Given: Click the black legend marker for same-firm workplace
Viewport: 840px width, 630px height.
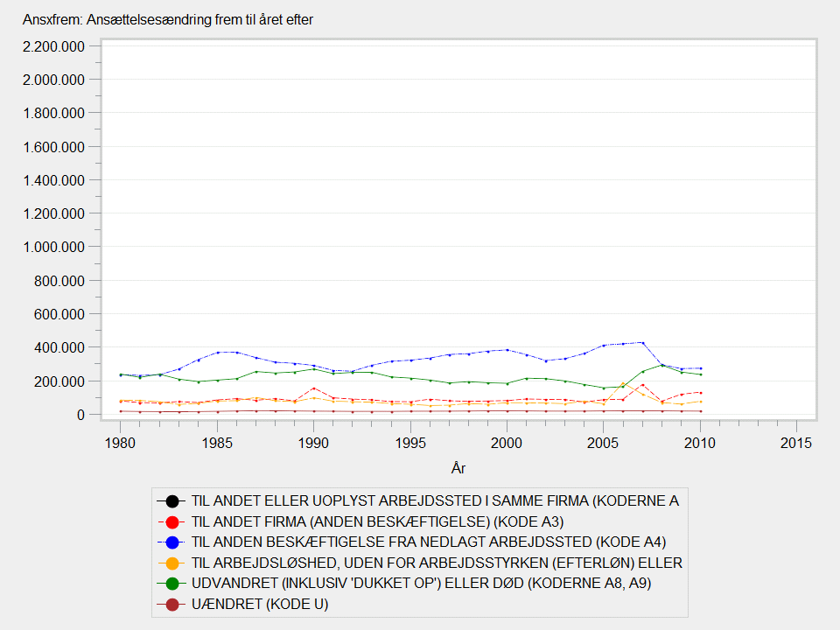Looking at the screenshot, I should point(172,501).
